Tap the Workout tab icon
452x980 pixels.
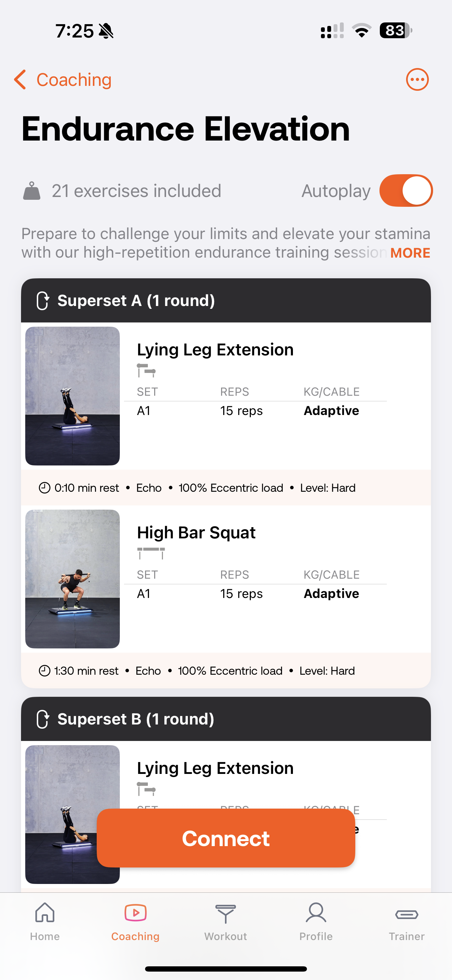point(226,913)
